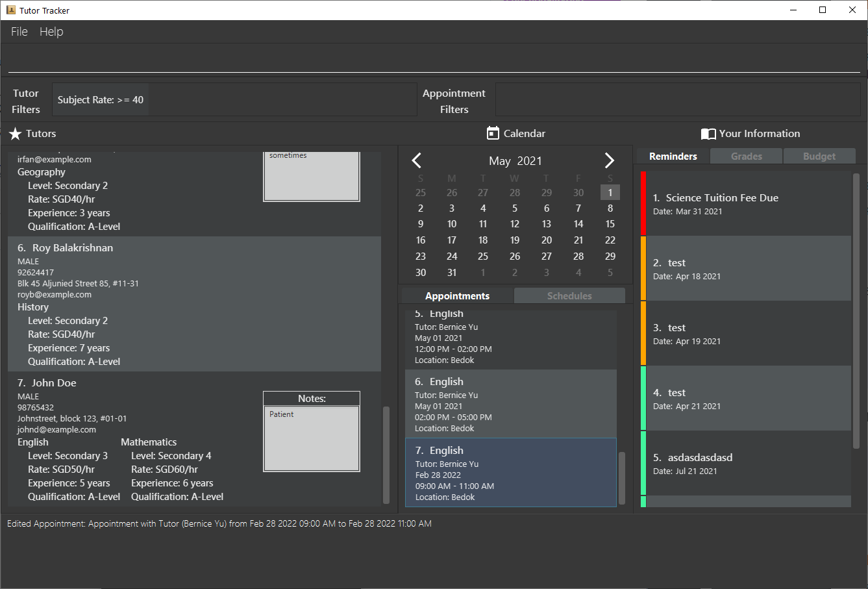
Task: Click the Tutor Filters label
Action: click(x=26, y=101)
